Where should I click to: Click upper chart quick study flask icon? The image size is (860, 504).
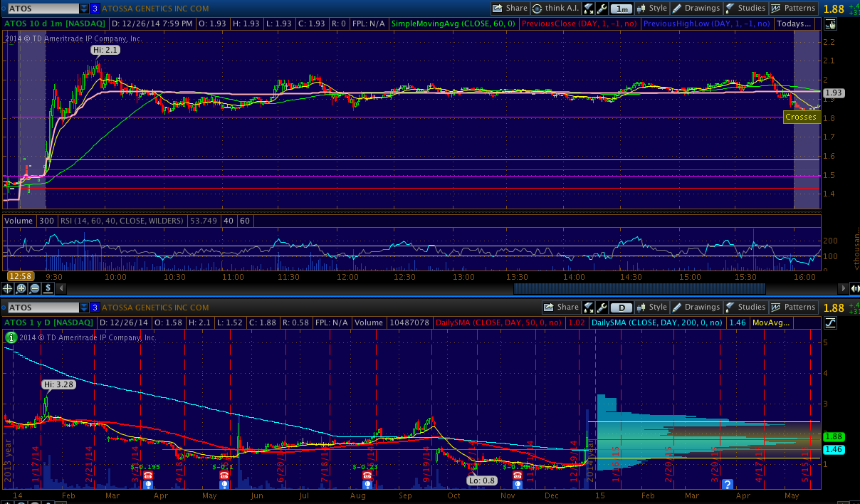tap(588, 9)
